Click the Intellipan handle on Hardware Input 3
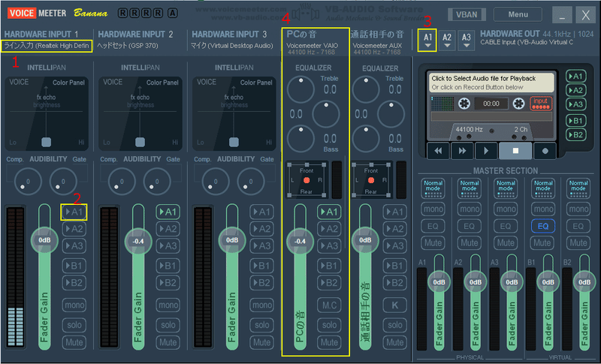601x364 pixels. coord(234,142)
